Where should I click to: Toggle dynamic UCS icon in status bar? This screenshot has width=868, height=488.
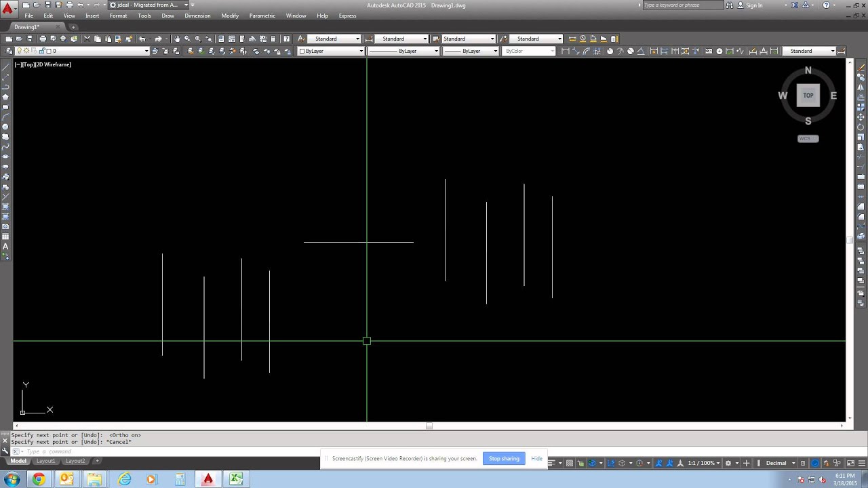tap(610, 463)
